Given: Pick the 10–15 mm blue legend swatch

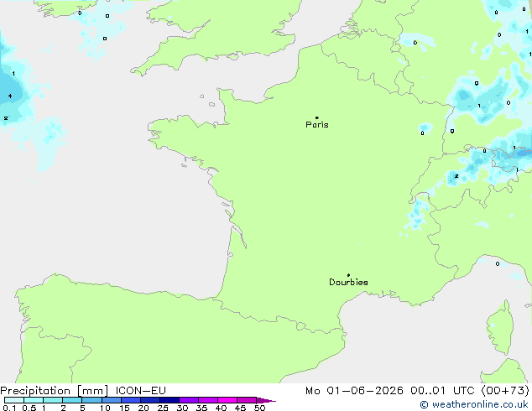Looking at the screenshot, I should pos(112,400).
